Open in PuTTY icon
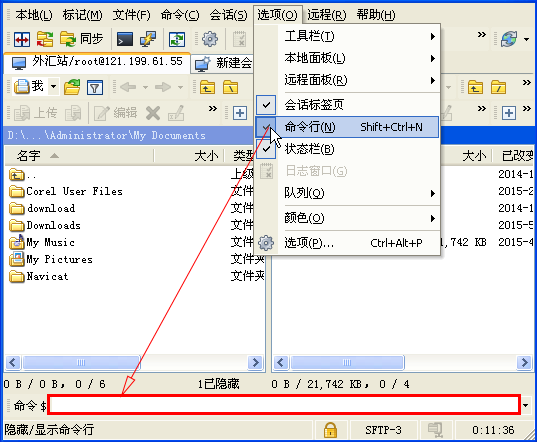Image resolution: width=537 pixels, height=442 pixels. [148, 39]
